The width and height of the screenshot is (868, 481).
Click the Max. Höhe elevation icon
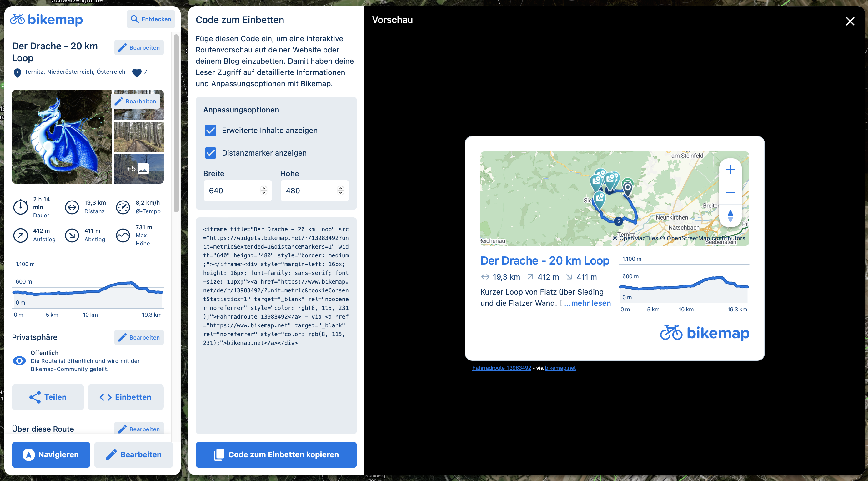coord(123,235)
